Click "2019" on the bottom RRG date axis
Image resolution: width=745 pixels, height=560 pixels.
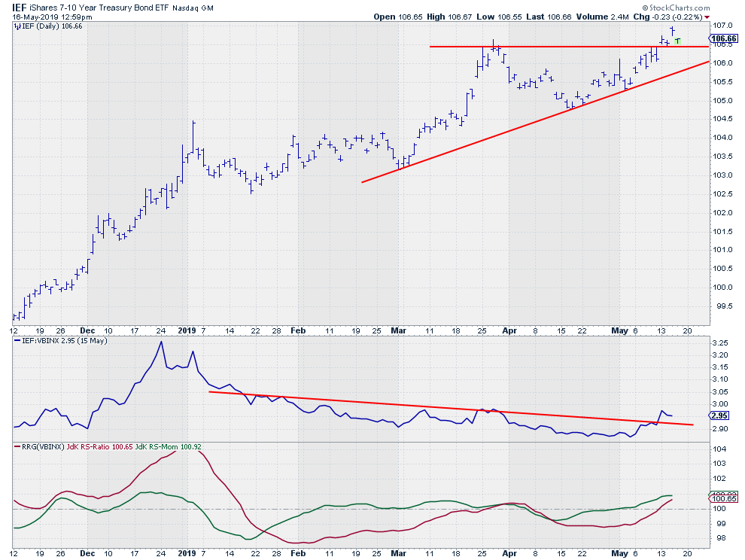[187, 554]
